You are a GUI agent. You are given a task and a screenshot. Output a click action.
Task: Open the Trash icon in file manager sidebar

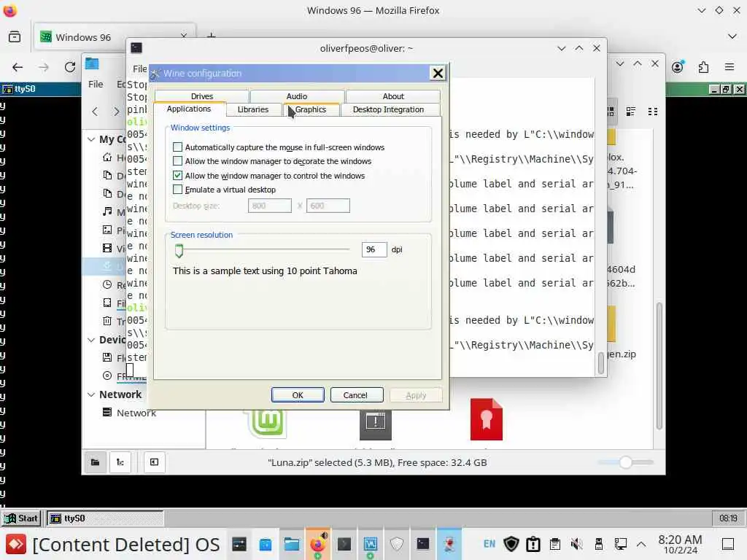[108, 321]
